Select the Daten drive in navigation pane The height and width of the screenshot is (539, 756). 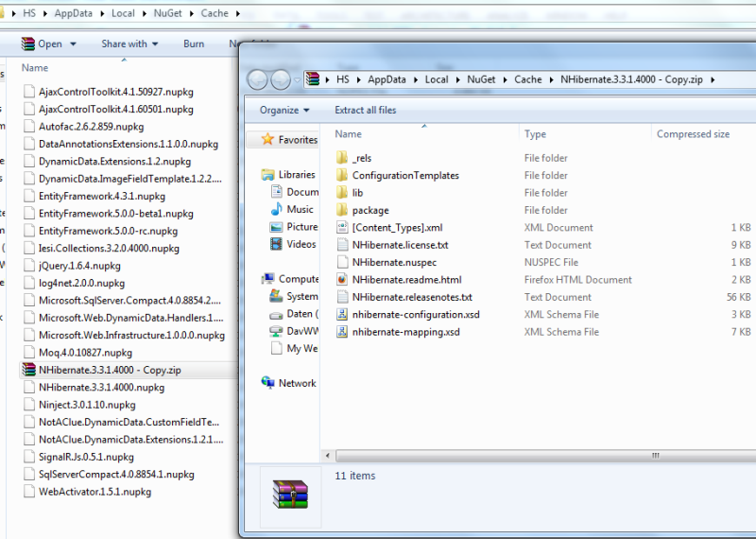coord(294,314)
